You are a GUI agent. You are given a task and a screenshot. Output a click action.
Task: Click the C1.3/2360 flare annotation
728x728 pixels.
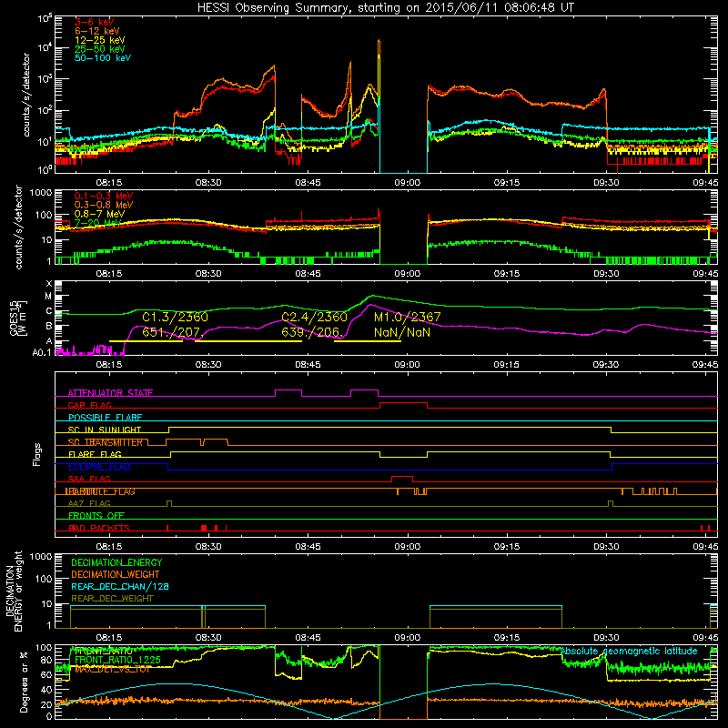pos(175,317)
